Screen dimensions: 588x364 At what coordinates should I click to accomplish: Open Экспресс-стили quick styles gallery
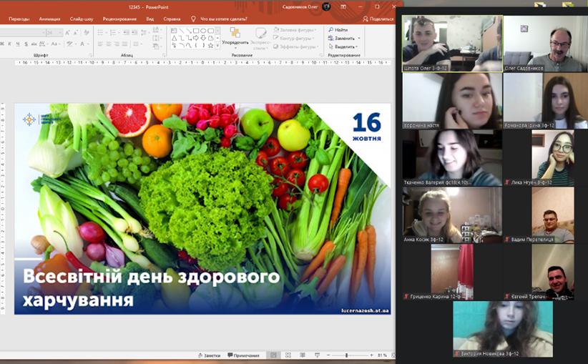click(260, 39)
